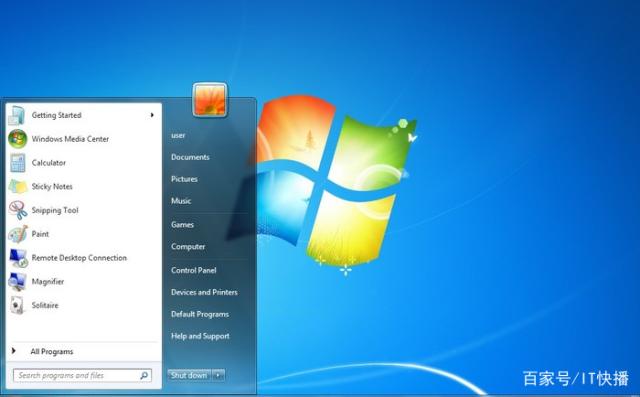Open the Getting Started icon

17,115
